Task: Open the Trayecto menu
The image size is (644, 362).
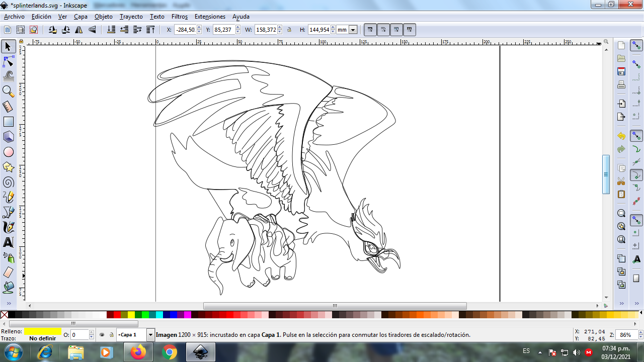Action: pyautogui.click(x=131, y=17)
